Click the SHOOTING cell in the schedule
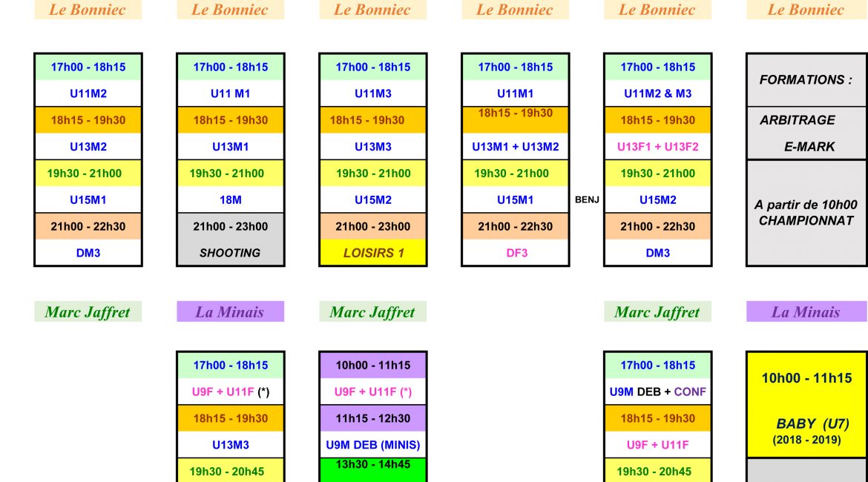Viewport: 868px width, 482px height. [x=230, y=253]
